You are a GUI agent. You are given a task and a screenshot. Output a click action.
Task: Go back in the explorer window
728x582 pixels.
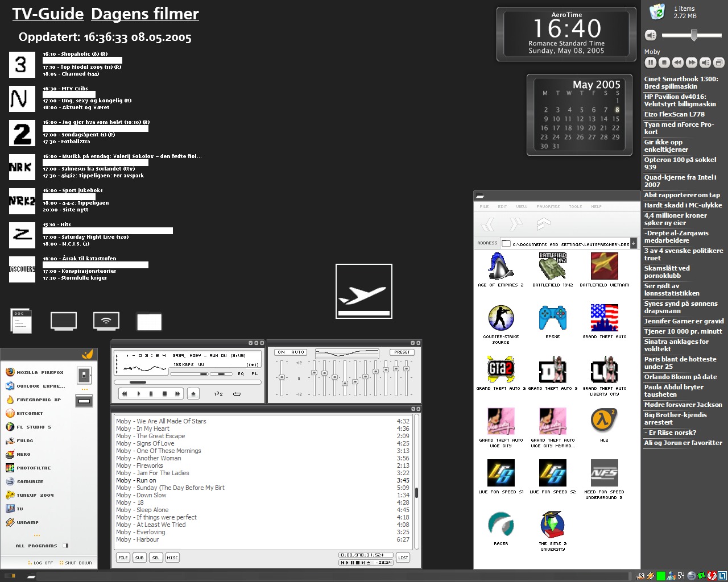point(487,225)
